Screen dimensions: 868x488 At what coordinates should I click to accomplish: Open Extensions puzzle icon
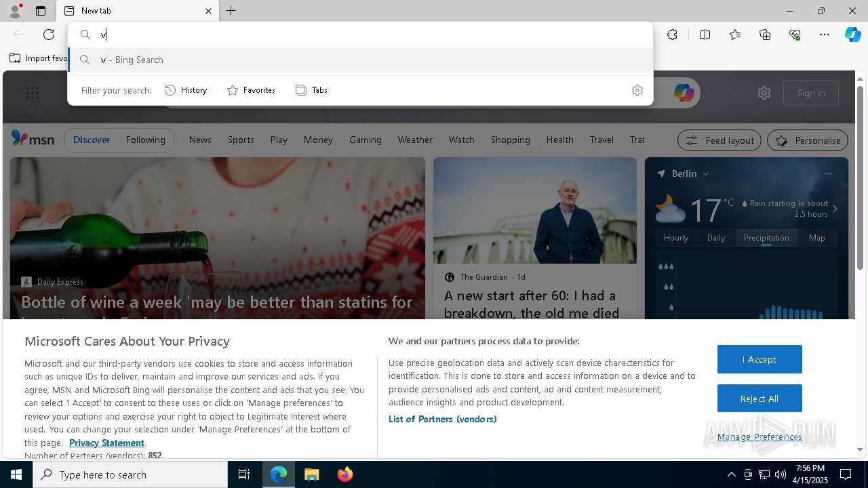[672, 35]
